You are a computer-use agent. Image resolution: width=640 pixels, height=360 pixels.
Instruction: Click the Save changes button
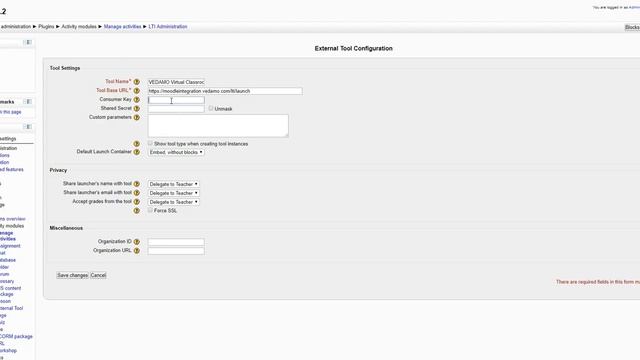pyautogui.click(x=72, y=276)
